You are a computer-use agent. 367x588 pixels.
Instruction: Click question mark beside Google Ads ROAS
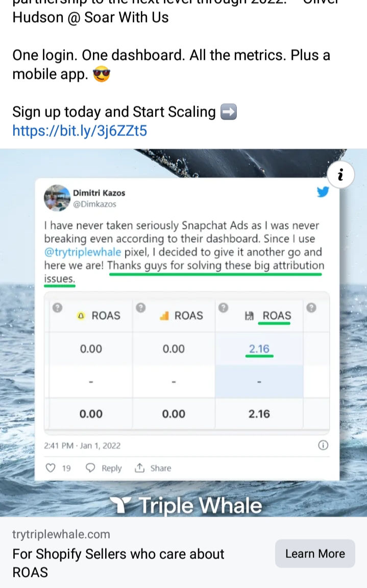141,308
